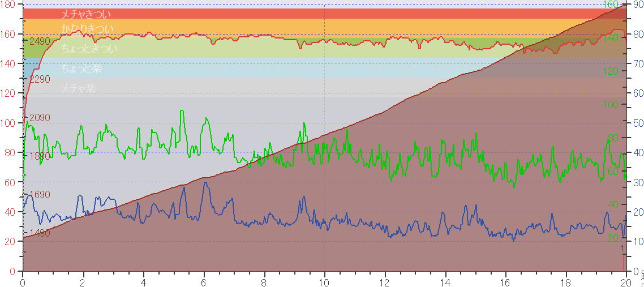Click the 1890 altitude label
Image resolution: width=644 pixels, height=287 pixels.
click(40, 156)
